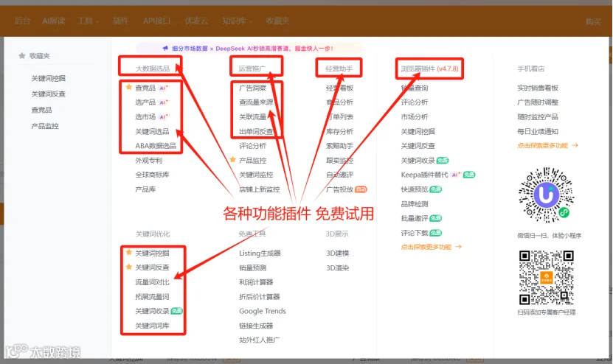Open 关键词反查 in the favorites sidebar
The height and width of the screenshot is (364, 613).
pyautogui.click(x=49, y=94)
